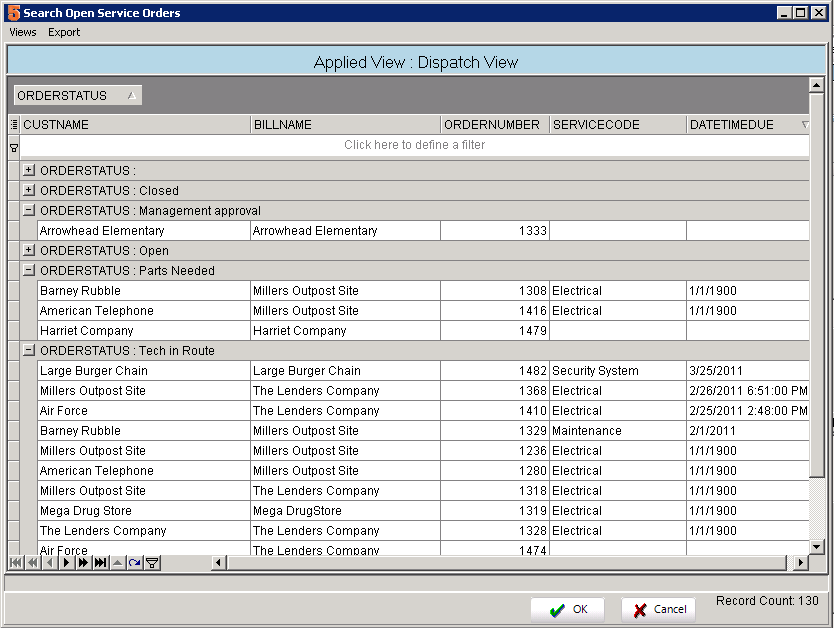This screenshot has height=628, width=834.
Task: Click green checkmark on OK button
Action: coord(557,610)
